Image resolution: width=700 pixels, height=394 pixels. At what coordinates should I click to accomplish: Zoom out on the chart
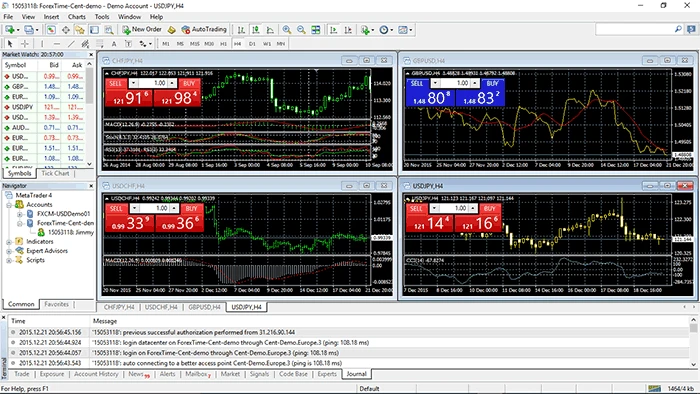(301, 29)
